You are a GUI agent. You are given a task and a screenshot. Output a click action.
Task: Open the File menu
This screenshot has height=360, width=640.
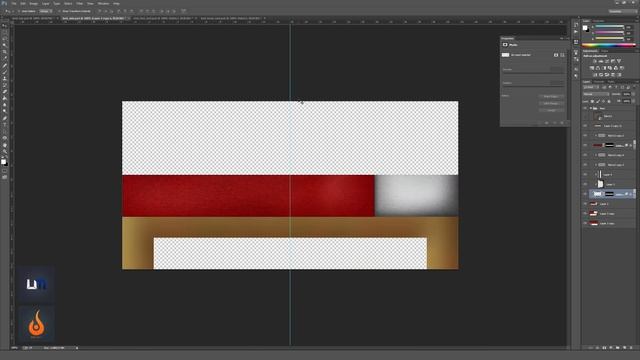click(x=13, y=3)
